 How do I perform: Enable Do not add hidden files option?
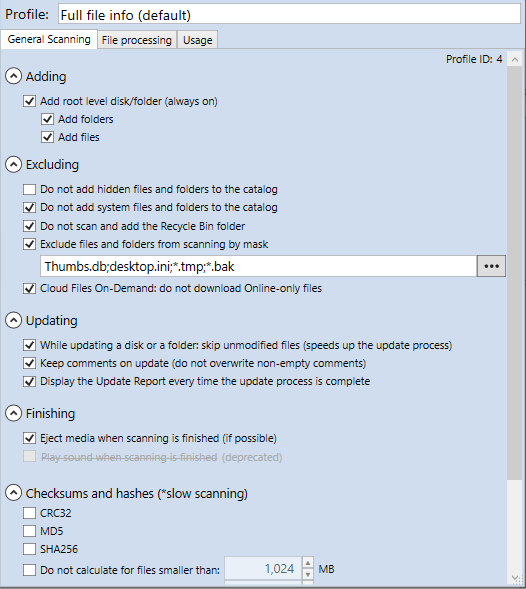coord(29,189)
